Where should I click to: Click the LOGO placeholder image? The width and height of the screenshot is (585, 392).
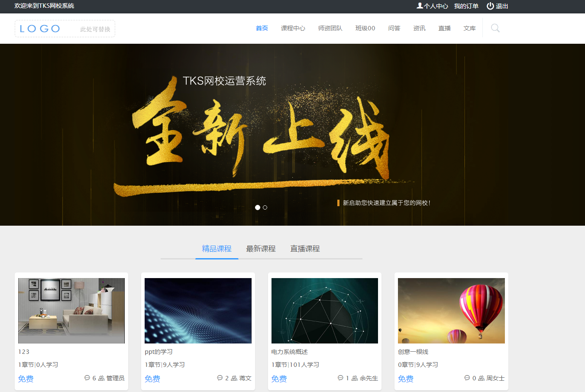[65, 29]
